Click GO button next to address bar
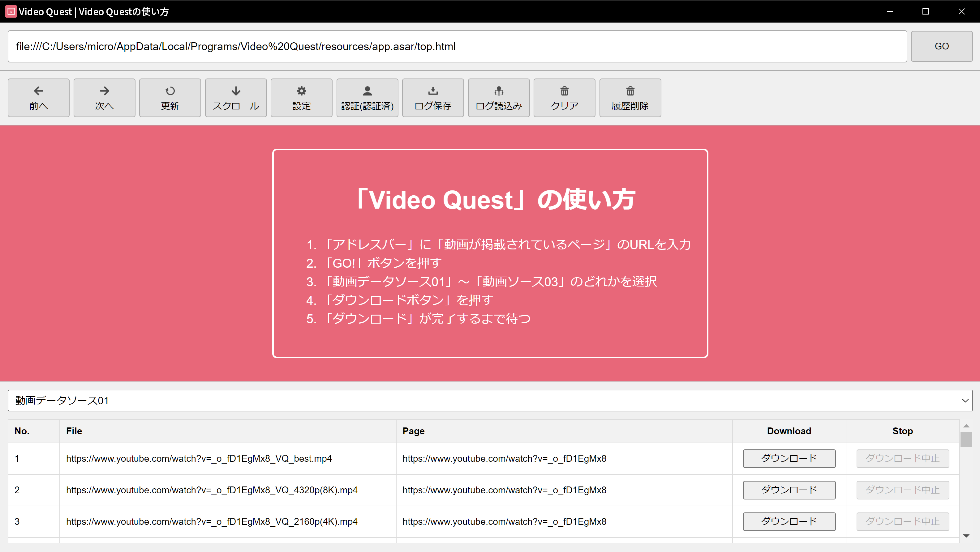 (942, 46)
